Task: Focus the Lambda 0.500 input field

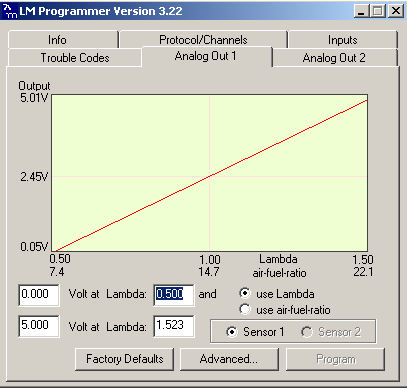Action: pos(174,295)
